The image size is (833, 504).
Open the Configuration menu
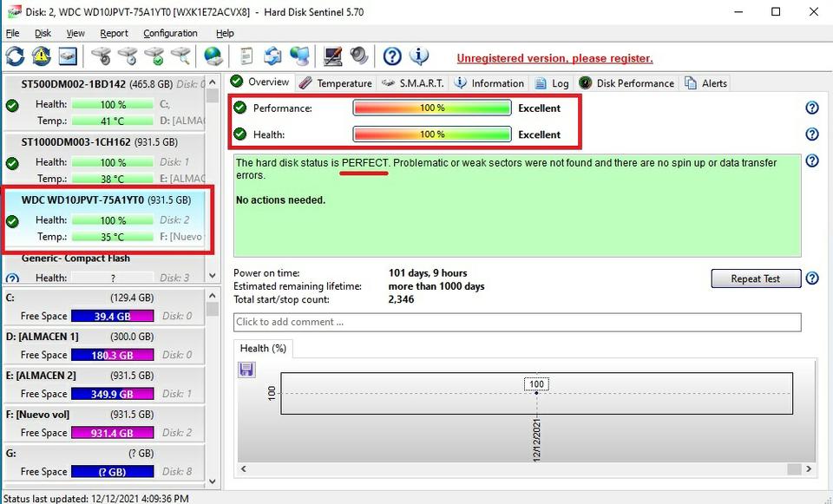(170, 33)
